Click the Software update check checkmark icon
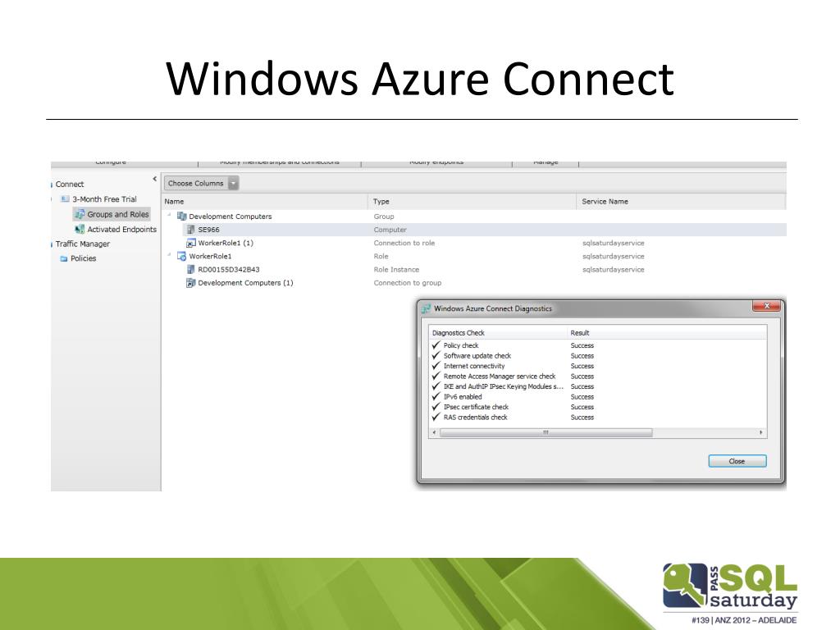840x630 pixels. tap(436, 355)
